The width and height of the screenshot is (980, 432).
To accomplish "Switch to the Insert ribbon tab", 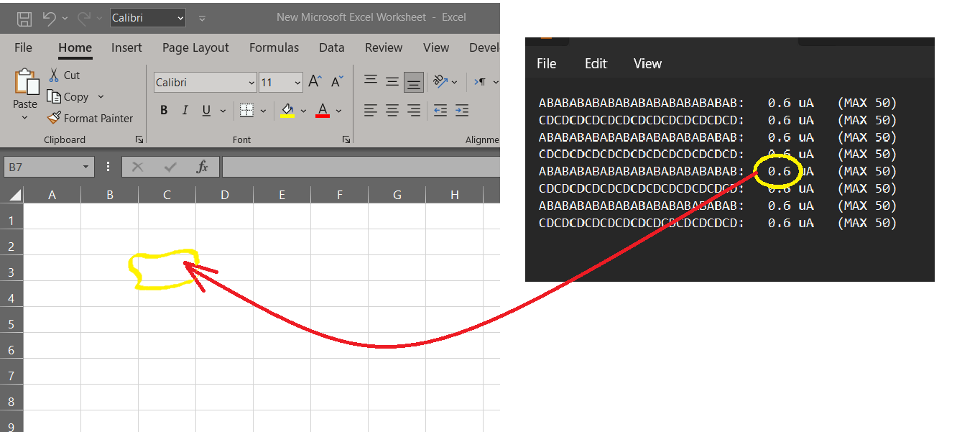I will pyautogui.click(x=126, y=47).
